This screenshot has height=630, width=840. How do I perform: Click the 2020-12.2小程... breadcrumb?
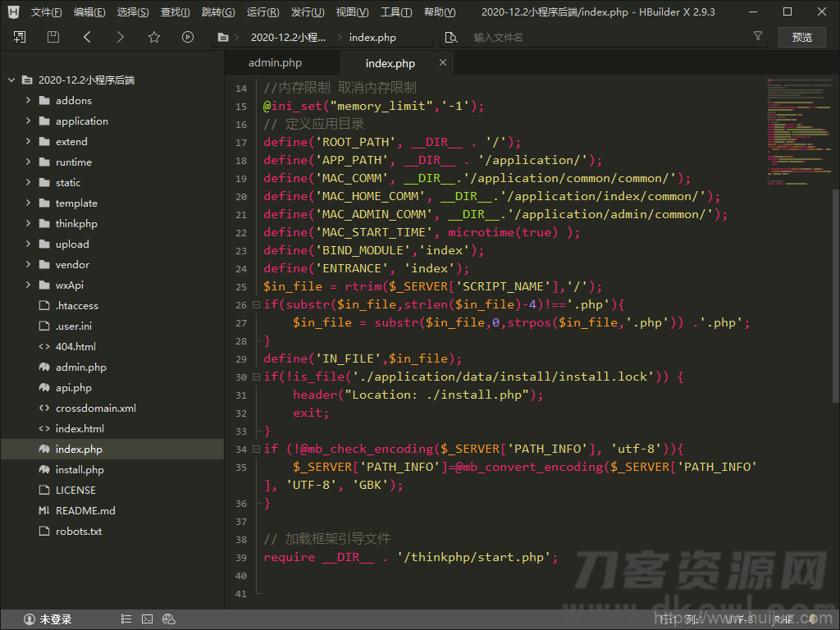288,38
